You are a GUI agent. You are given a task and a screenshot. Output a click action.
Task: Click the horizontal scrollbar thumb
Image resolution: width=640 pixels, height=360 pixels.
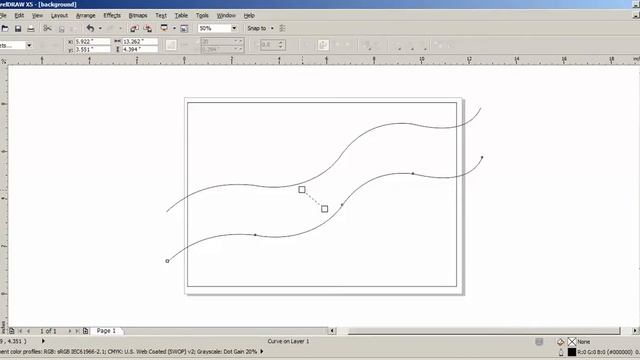[x=484, y=331]
